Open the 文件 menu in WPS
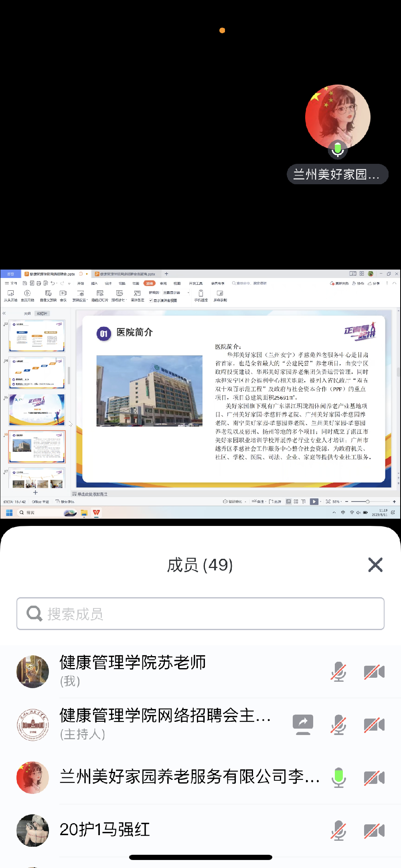This screenshot has height=868, width=401. (x=11, y=283)
